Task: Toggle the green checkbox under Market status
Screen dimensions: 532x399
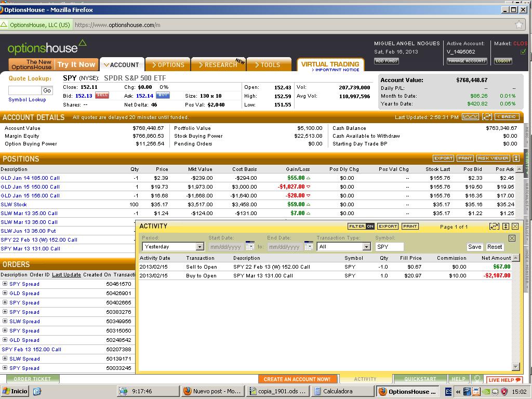Action: (x=523, y=52)
